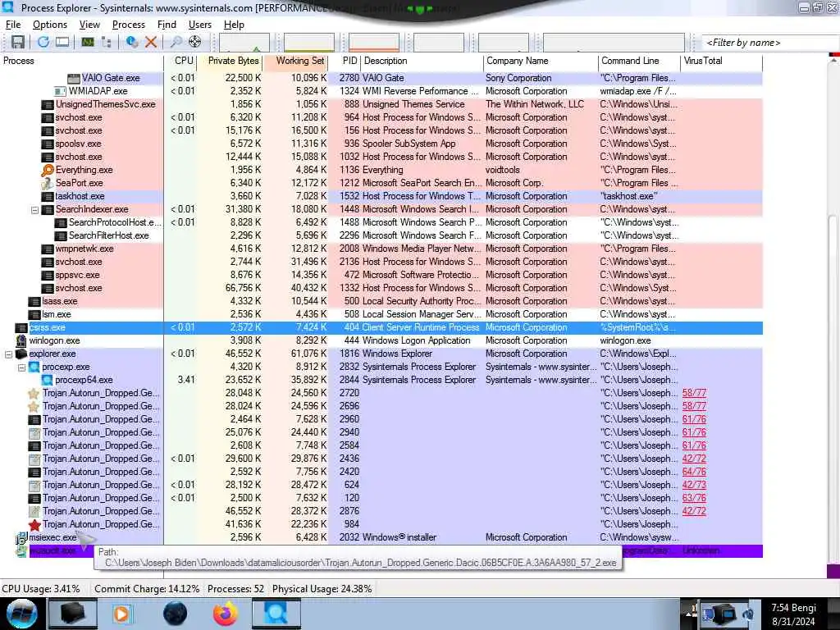Sort by the PID column header
This screenshot has height=630, width=840.
click(345, 61)
